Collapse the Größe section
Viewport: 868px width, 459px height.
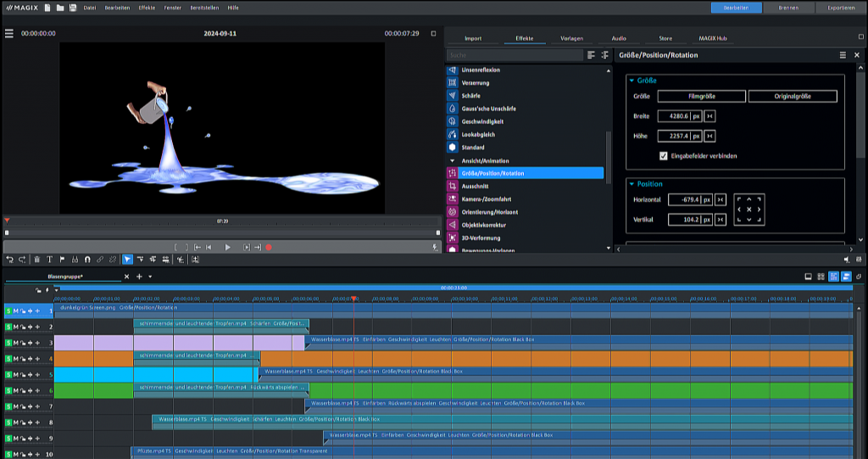632,81
